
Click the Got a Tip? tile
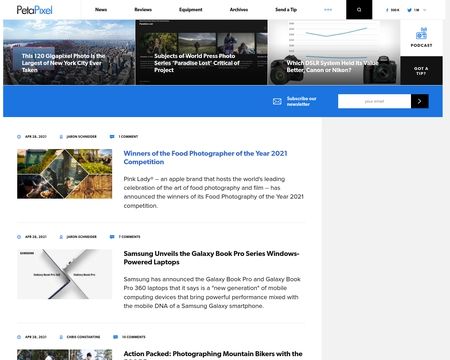pos(421,71)
